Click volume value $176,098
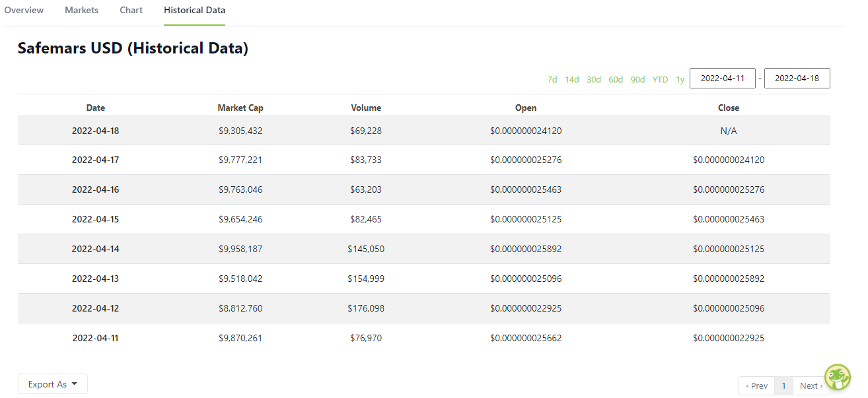 pyautogui.click(x=366, y=308)
